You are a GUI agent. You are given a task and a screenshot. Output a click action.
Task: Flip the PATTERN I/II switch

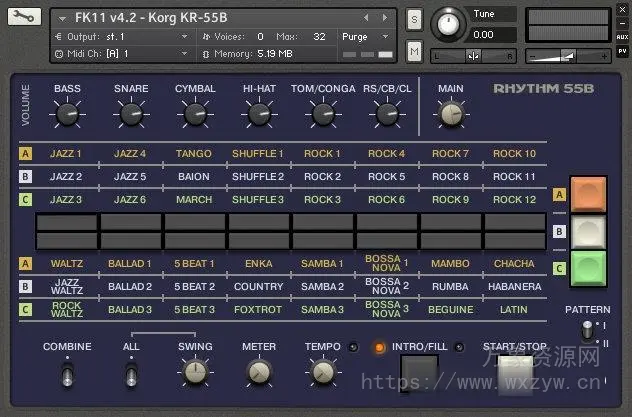pyautogui.click(x=588, y=331)
